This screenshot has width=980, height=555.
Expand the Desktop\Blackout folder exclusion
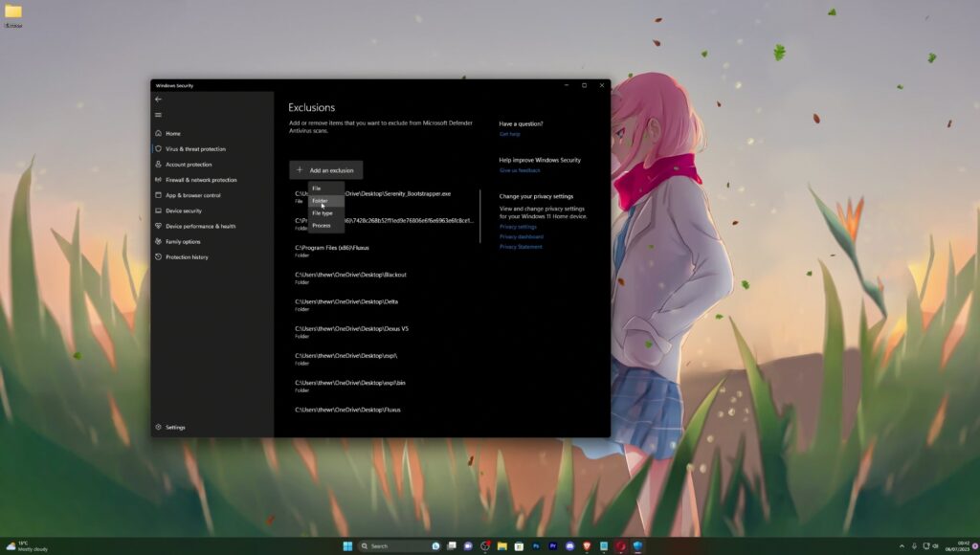(384, 277)
